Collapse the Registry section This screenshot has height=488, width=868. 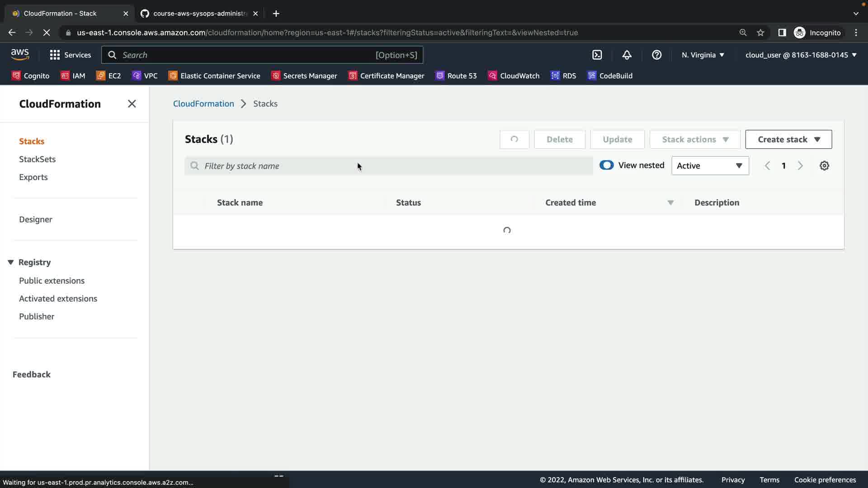(x=11, y=263)
